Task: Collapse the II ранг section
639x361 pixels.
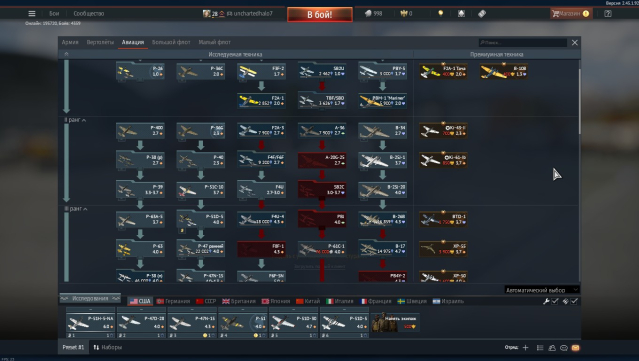Action: pyautogui.click(x=75, y=120)
